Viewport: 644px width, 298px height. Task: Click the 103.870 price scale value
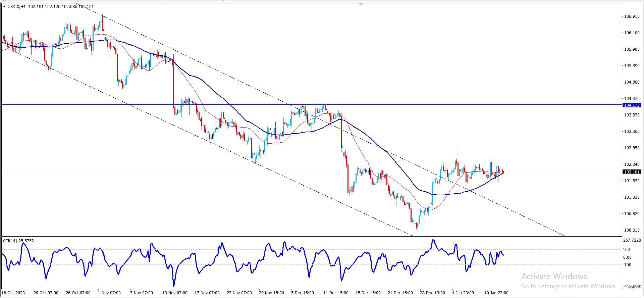[x=632, y=115]
